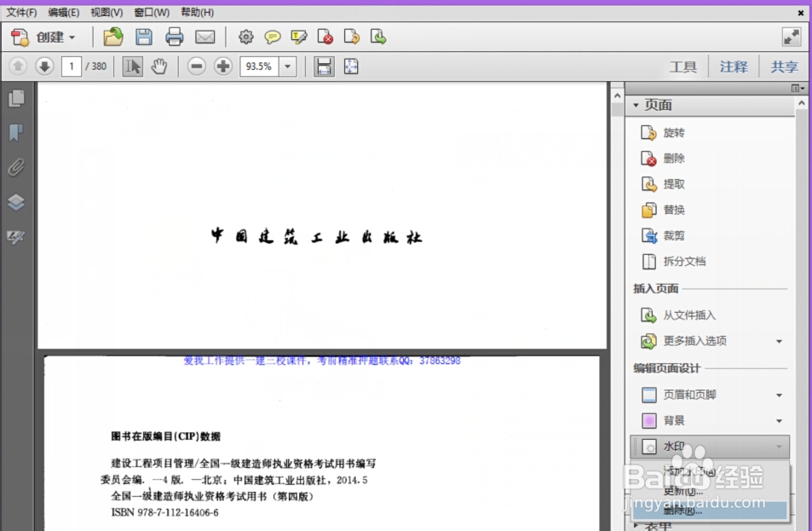The width and height of the screenshot is (812, 531).
Task: Open the 水印 (Watermark) dropdown
Action: click(x=710, y=447)
